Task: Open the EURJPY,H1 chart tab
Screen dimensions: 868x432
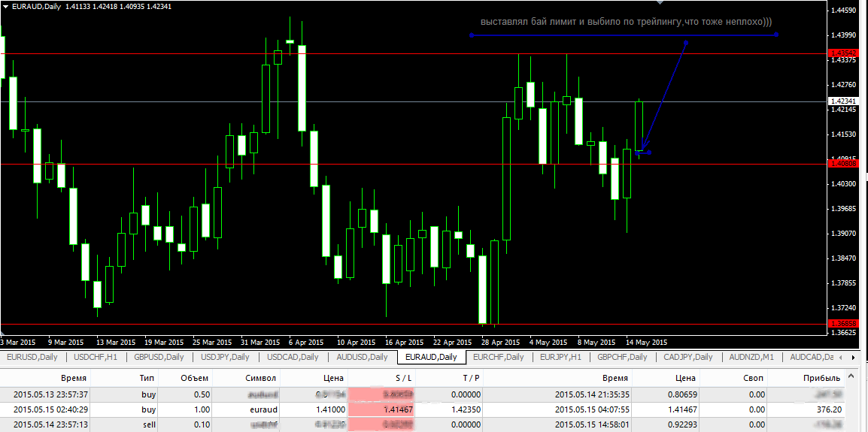Action: [560, 357]
